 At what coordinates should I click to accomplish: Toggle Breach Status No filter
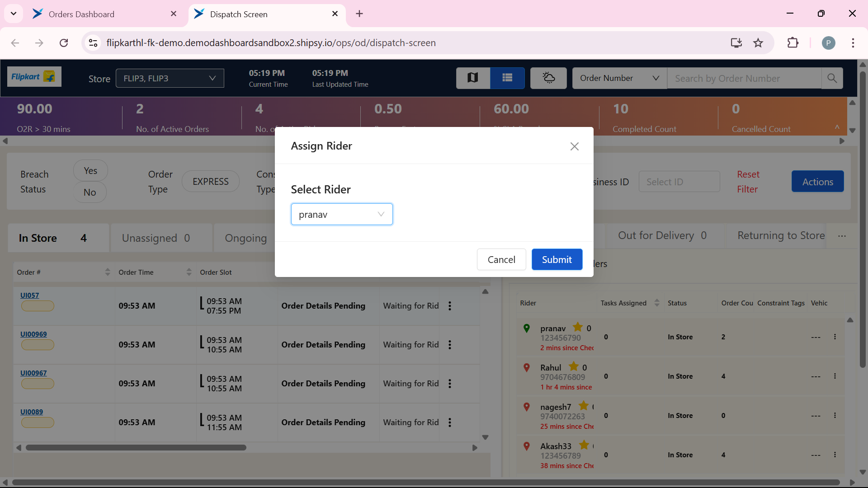click(x=90, y=192)
